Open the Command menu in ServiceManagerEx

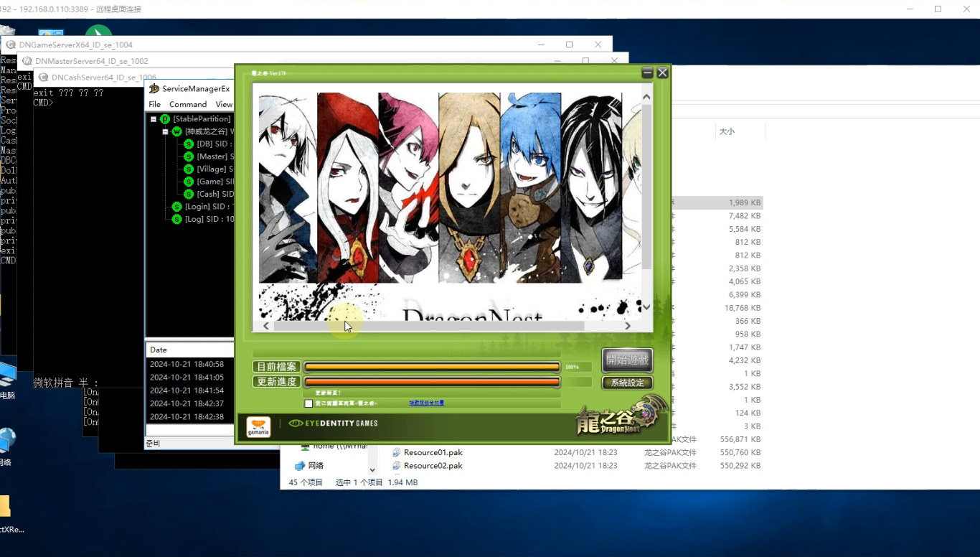[188, 104]
